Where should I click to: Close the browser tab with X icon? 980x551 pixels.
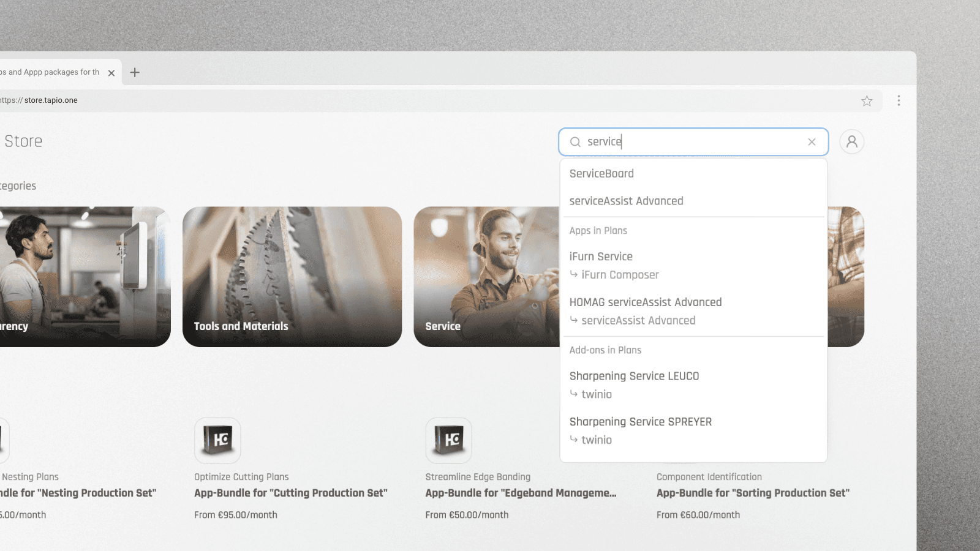tap(111, 73)
